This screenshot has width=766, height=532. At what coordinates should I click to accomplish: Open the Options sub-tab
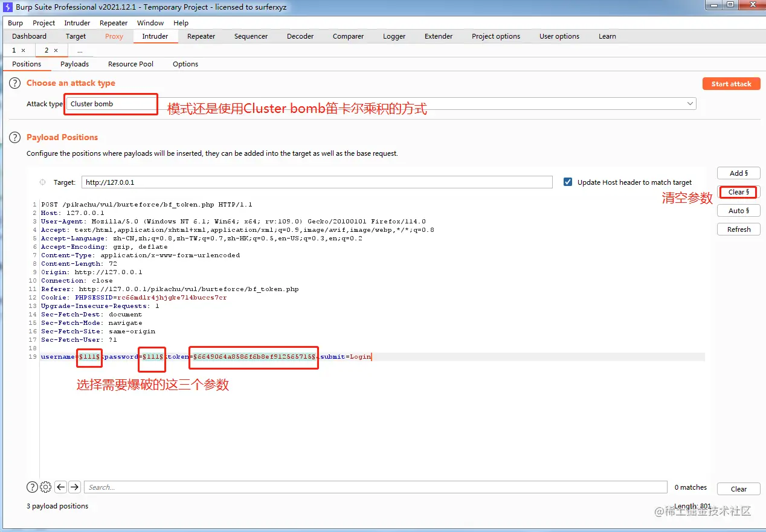185,64
